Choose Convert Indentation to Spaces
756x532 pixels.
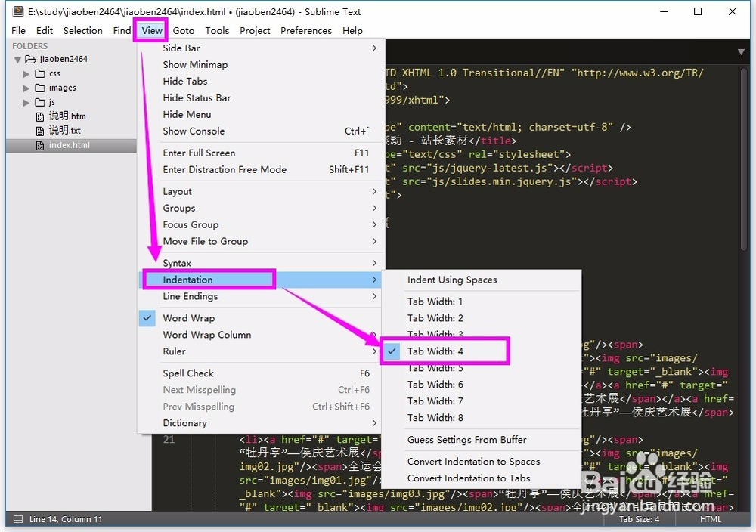[473, 461]
